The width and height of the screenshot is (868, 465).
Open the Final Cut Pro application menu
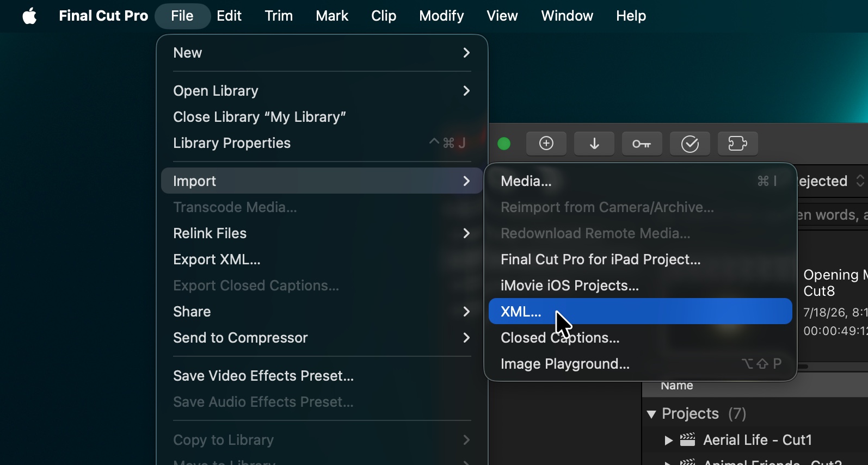(x=103, y=16)
